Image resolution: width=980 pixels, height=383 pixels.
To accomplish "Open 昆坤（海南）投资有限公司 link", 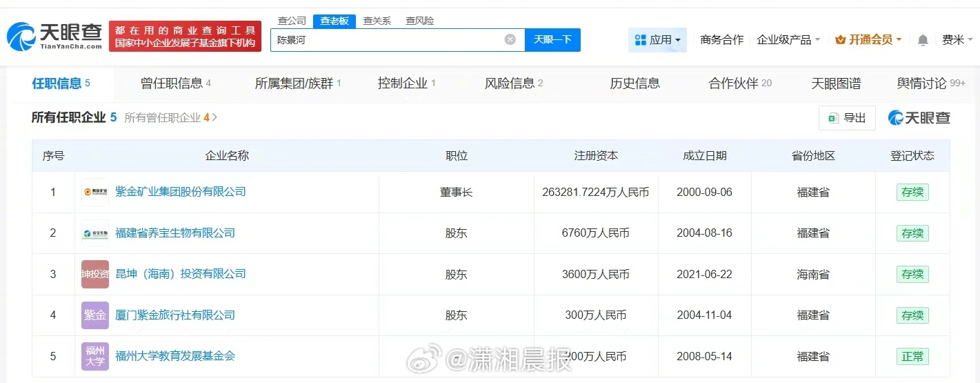I will click(x=181, y=273).
